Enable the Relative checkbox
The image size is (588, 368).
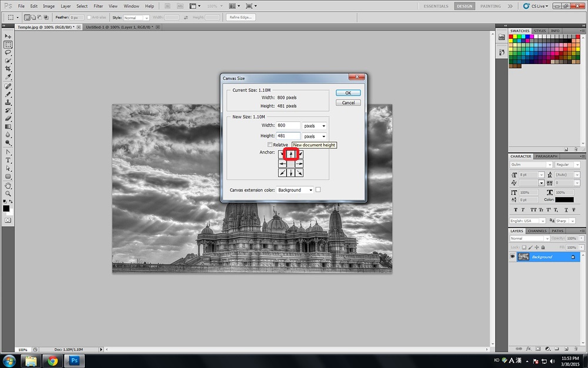(x=270, y=145)
